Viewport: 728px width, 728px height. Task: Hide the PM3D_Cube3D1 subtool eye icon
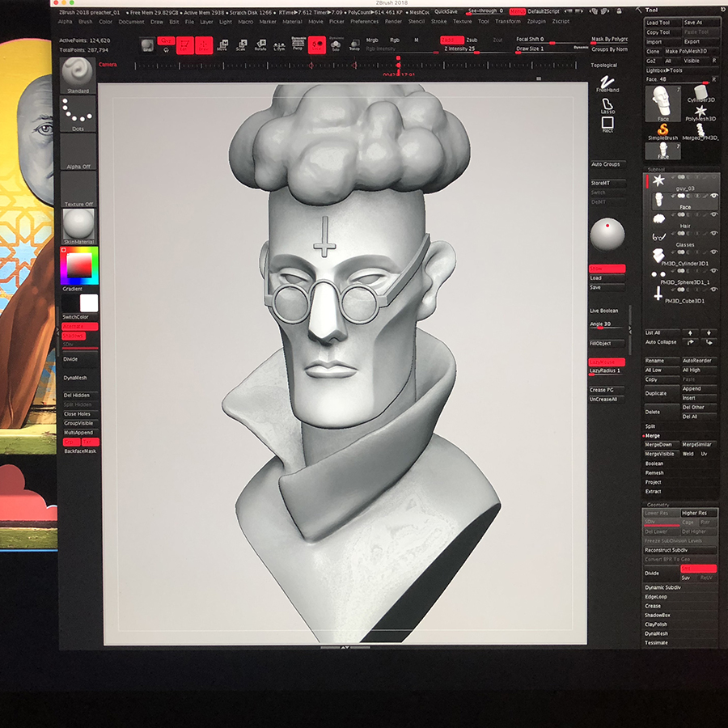tap(714, 290)
